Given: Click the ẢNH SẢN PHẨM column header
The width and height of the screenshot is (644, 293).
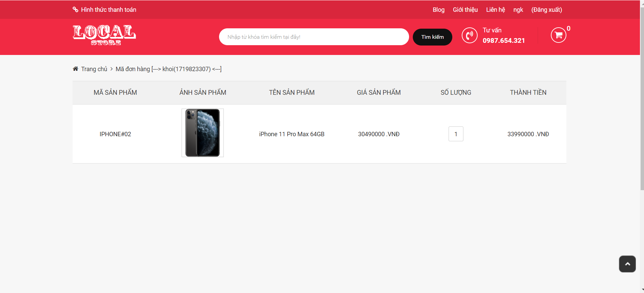Looking at the screenshot, I should pyautogui.click(x=203, y=92).
